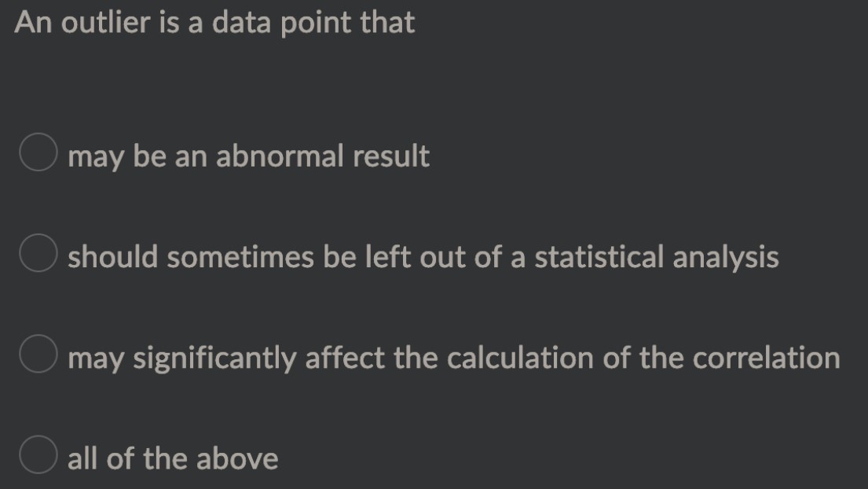Image resolution: width=868 pixels, height=489 pixels.
Task: Select 'may significantly affect the calculation of the correlation'
Action: coord(38,357)
